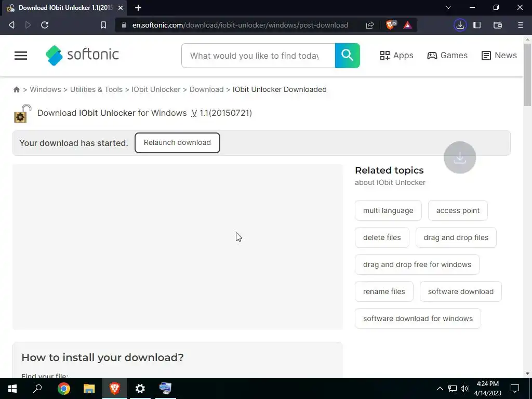Image resolution: width=532 pixels, height=399 pixels.
Task: Open the browser downloads panel
Action: tap(460, 25)
